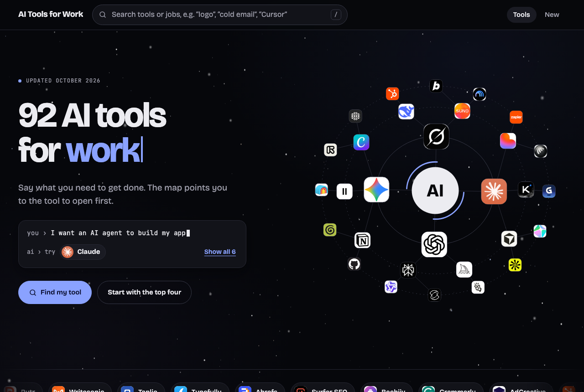Screen dimensions: 584x392
Task: Select the Suno gradient icon
Action: [x=462, y=111]
